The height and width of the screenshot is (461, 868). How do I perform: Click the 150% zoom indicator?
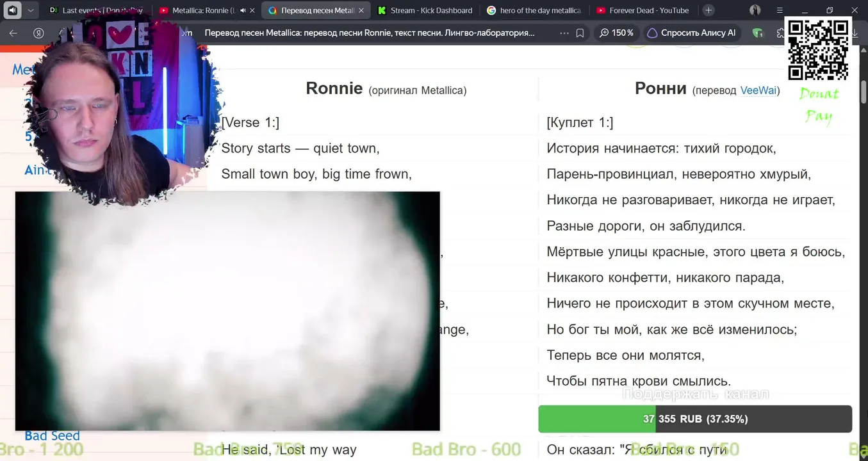point(616,33)
